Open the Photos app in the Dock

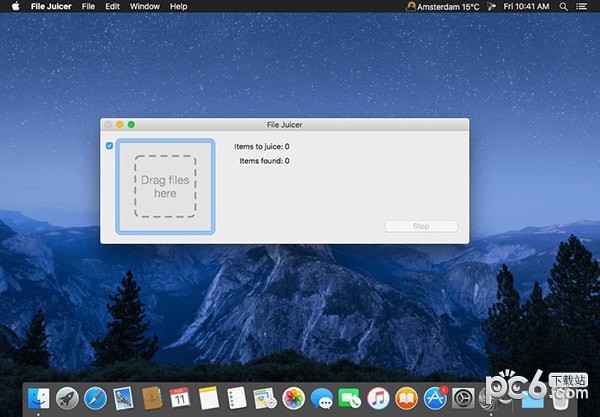(x=293, y=398)
